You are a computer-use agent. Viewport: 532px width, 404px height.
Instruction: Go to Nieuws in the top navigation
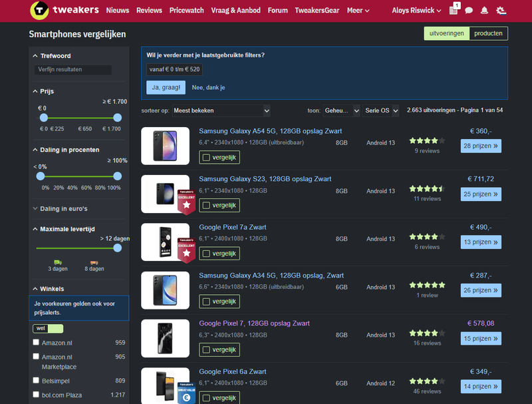[118, 11]
